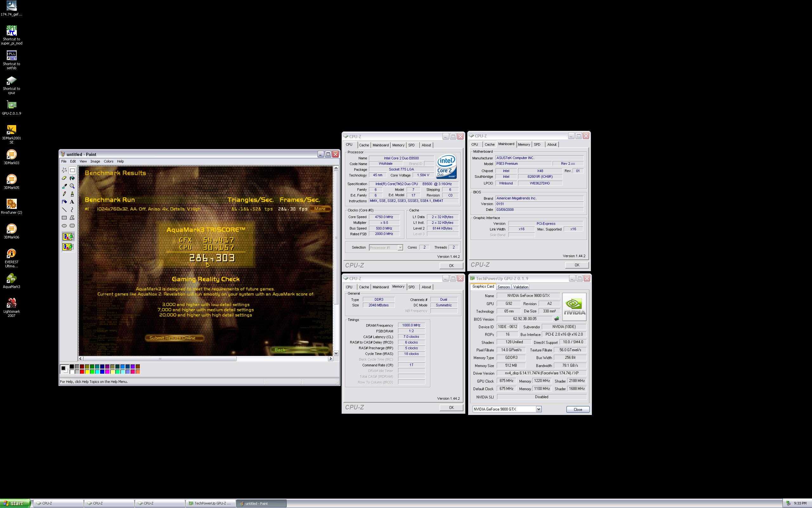Switch to Sensors tab in GPU-Z
The width and height of the screenshot is (812, 508).
click(x=503, y=287)
